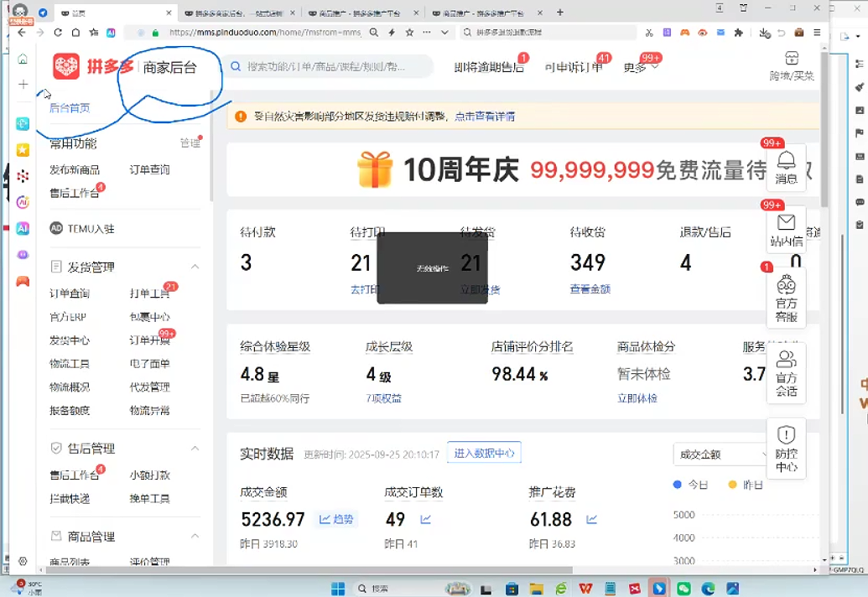Collapse the 售后管理 sidebar section

pyautogui.click(x=195, y=448)
